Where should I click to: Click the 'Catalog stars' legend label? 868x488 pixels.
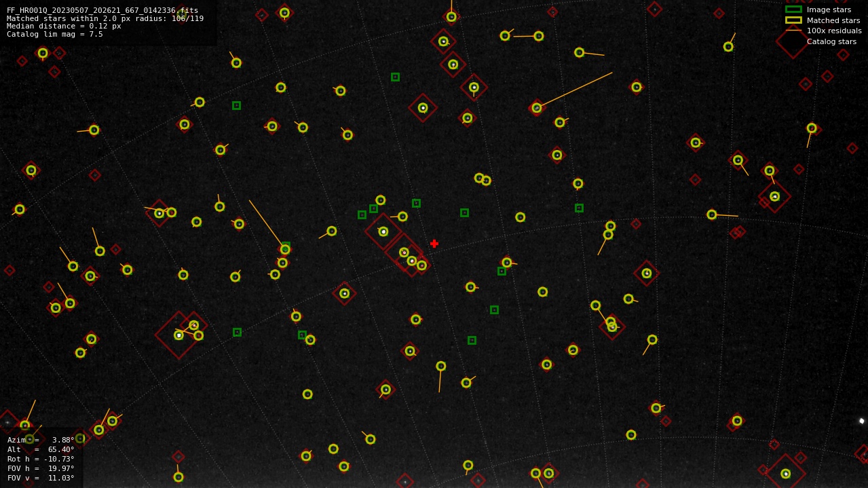pyautogui.click(x=831, y=41)
